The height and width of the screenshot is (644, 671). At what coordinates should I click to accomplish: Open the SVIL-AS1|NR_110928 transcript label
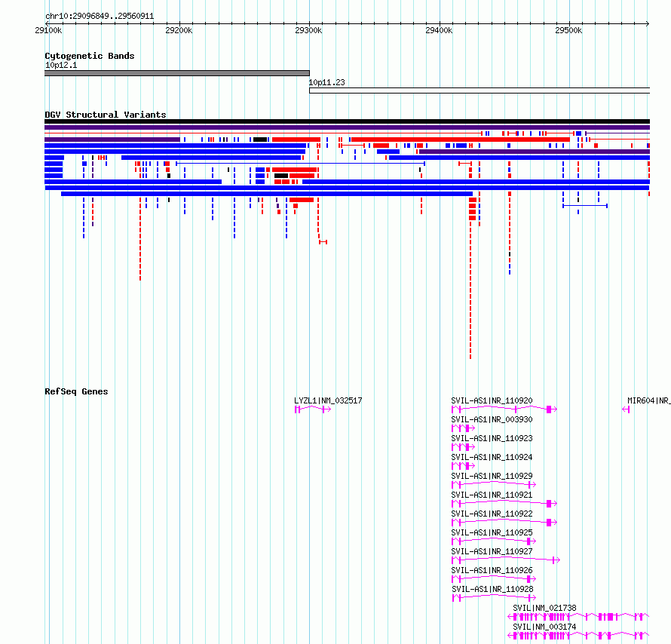point(492,589)
